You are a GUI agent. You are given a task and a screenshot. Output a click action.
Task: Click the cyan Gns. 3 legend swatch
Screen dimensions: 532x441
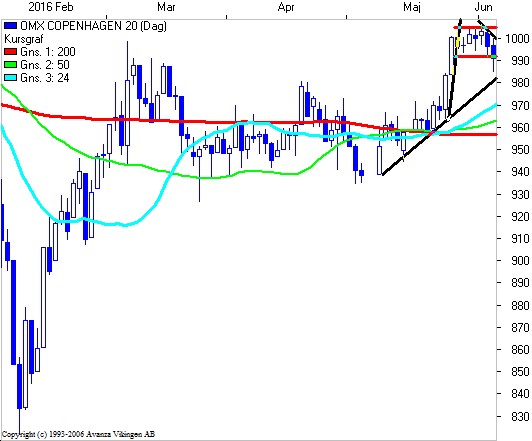point(10,78)
